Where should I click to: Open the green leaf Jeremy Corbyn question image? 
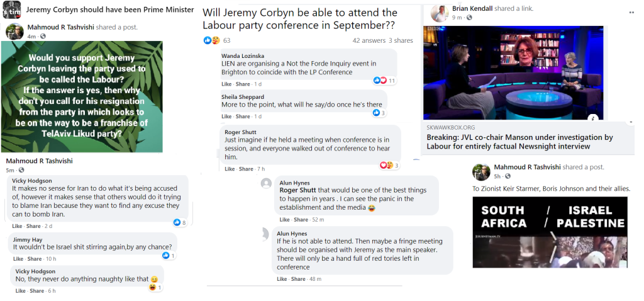[x=84, y=96]
